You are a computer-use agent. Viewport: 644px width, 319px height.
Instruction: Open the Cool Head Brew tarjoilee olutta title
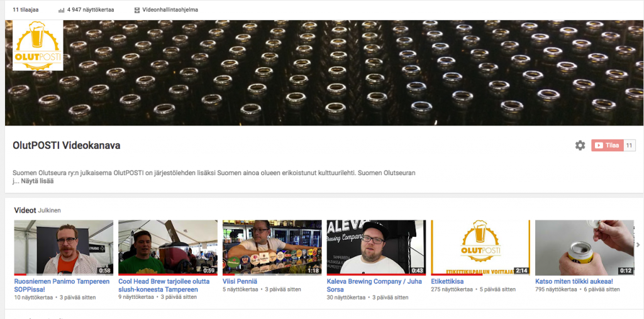coord(164,285)
